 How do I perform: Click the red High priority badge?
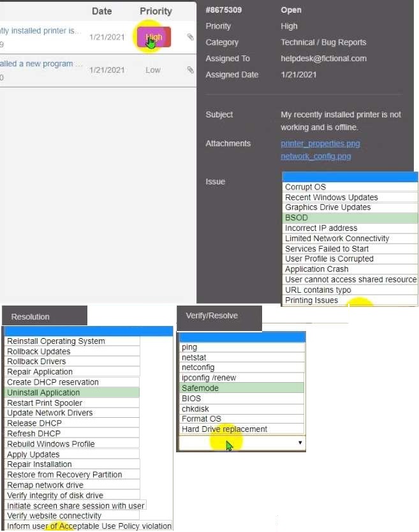154,37
